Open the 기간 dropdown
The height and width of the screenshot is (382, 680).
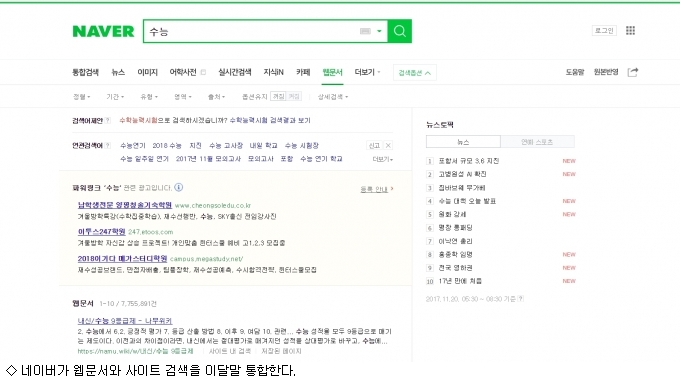click(x=115, y=97)
